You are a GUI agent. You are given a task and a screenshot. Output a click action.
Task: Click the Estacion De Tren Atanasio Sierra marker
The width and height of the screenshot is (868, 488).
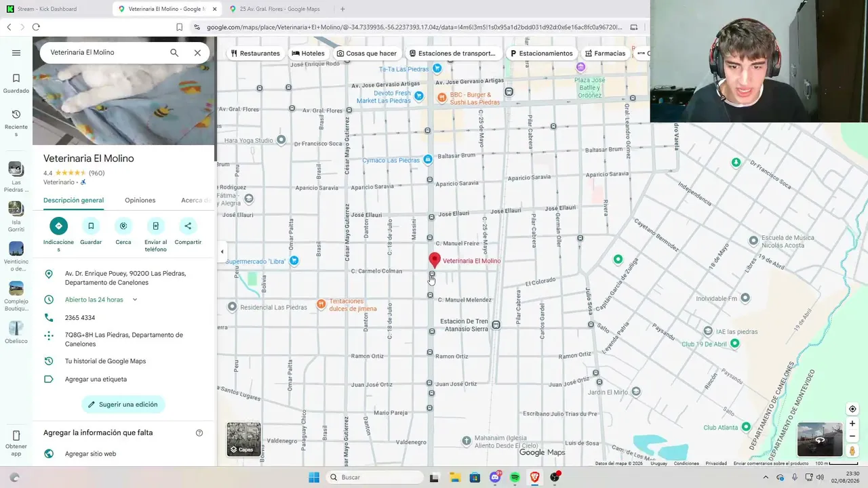pos(496,325)
